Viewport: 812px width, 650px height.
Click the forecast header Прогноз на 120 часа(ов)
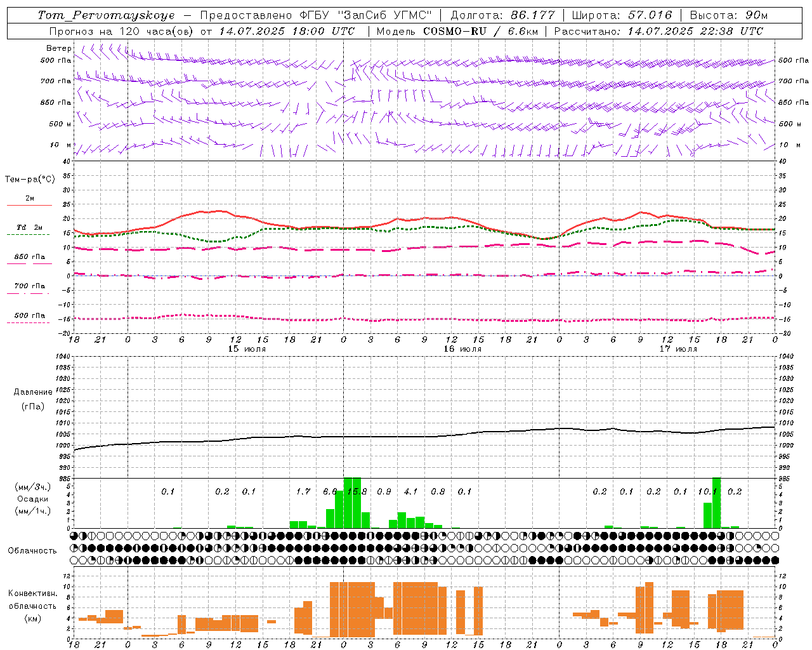121,31
